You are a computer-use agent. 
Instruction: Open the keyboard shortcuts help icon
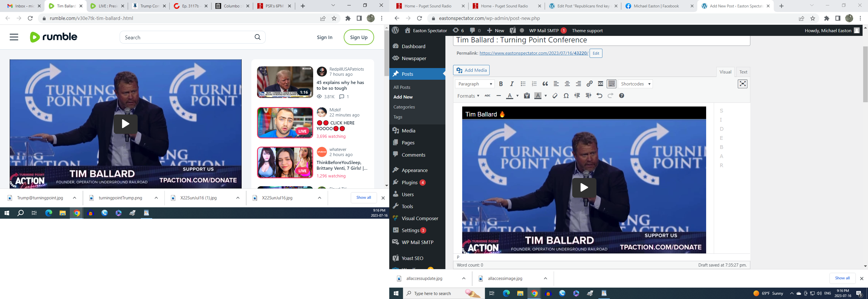(622, 96)
